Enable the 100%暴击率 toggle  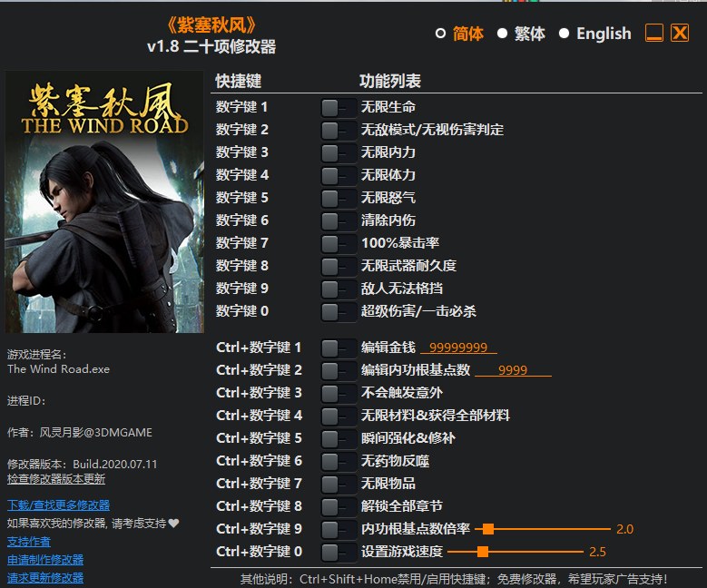[x=338, y=243]
